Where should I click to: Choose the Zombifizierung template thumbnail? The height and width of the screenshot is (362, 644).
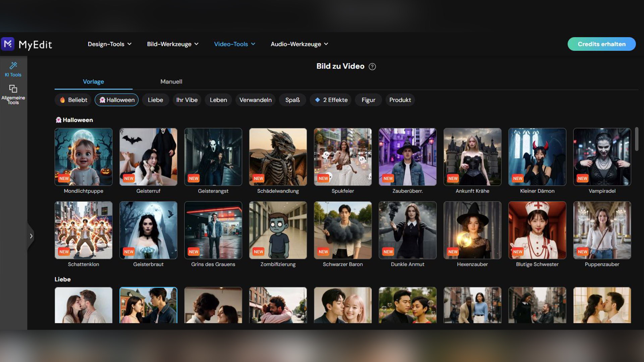tap(278, 230)
